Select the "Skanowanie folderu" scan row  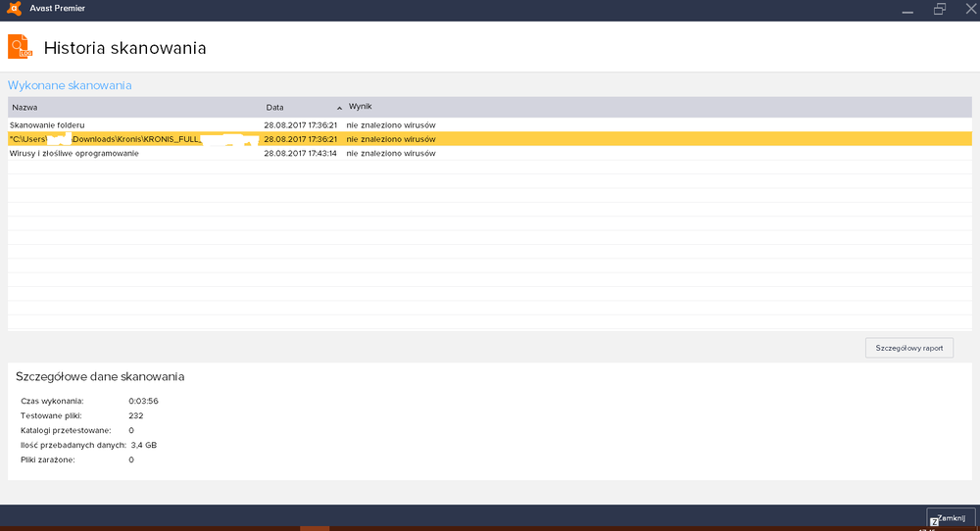(489, 125)
